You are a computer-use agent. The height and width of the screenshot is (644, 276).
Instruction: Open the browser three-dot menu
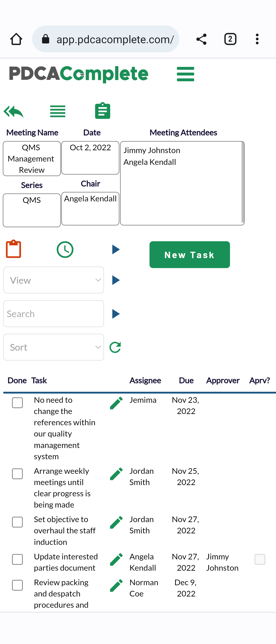click(257, 39)
